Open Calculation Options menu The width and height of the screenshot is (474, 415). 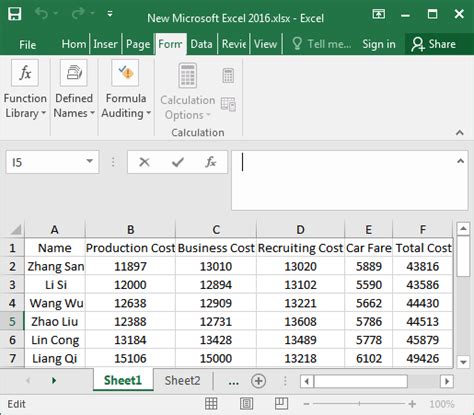pos(188,91)
